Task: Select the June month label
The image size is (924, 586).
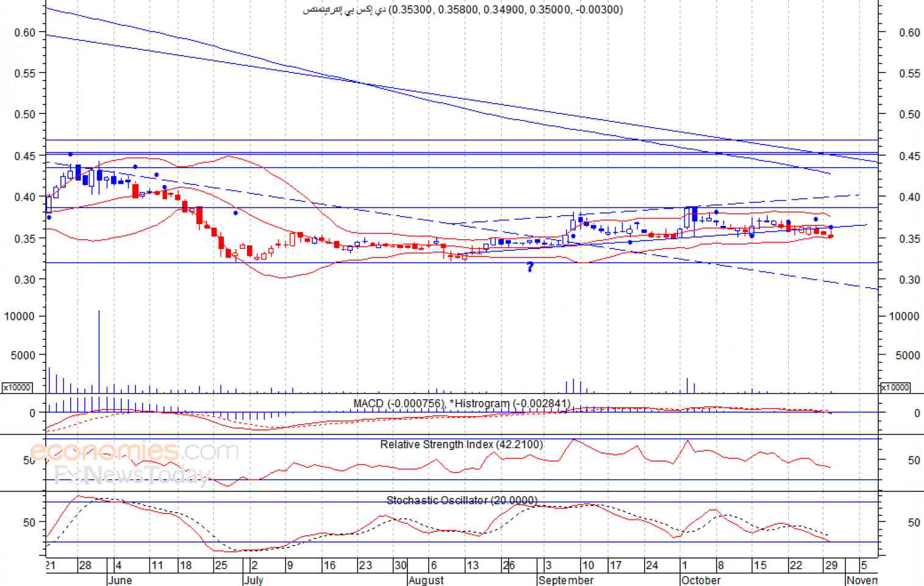Action: click(x=120, y=580)
